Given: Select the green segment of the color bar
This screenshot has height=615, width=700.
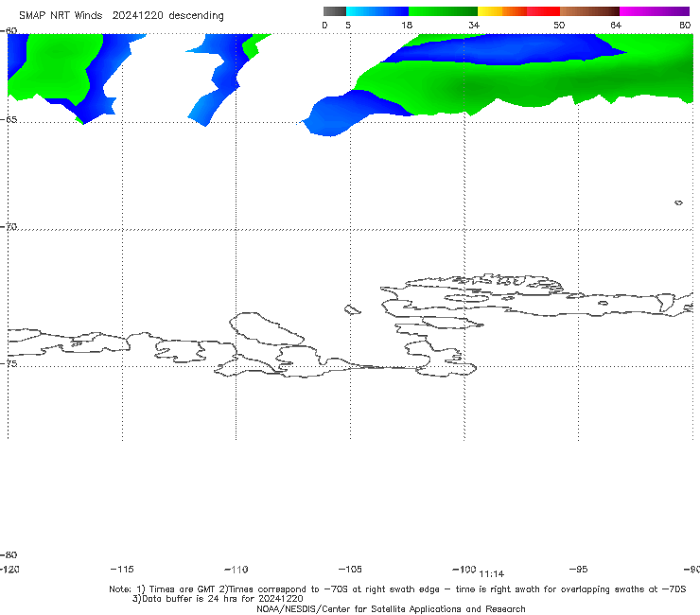Looking at the screenshot, I should [x=443, y=11].
